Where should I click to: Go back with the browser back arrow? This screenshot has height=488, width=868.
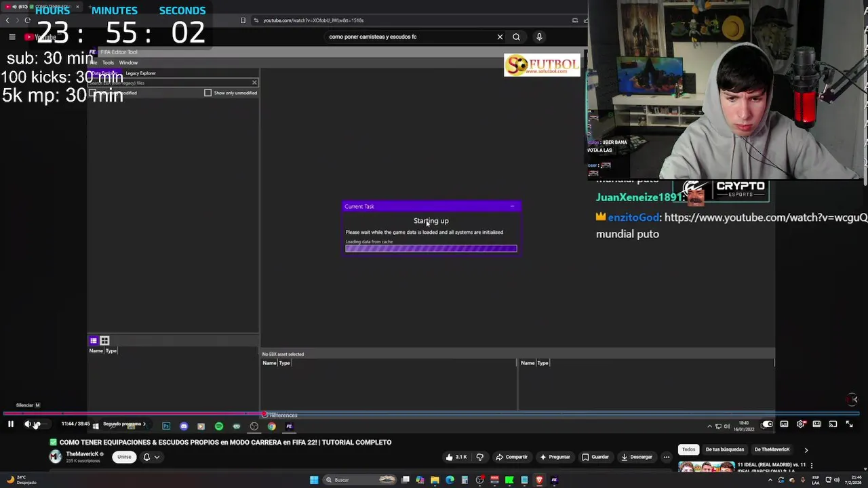pos(7,20)
